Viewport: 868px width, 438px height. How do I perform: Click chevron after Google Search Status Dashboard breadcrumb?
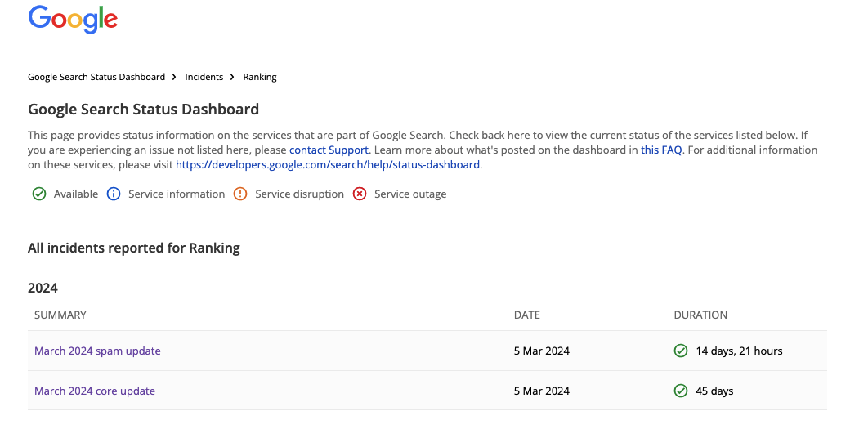(x=174, y=77)
